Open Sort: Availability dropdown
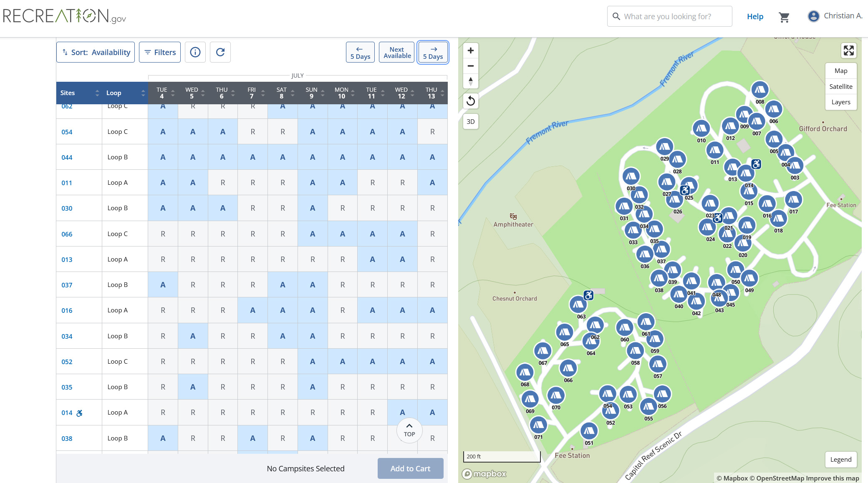 [x=96, y=52]
